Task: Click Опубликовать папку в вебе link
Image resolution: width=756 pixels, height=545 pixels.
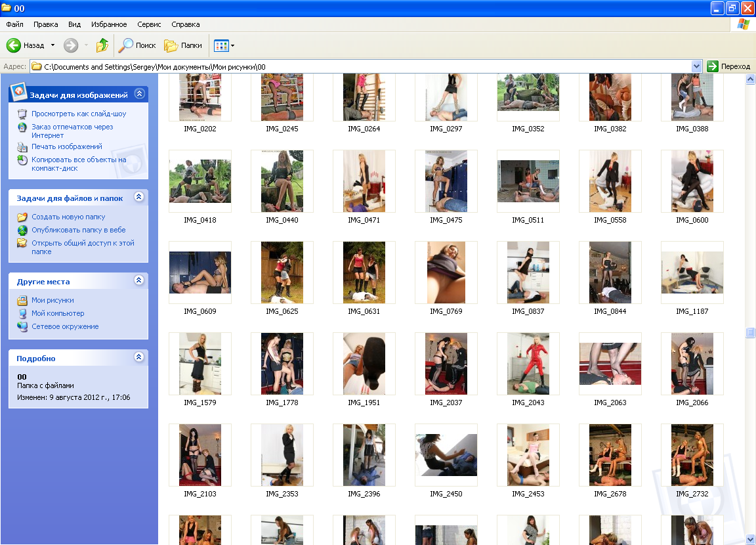Action: 79,230
